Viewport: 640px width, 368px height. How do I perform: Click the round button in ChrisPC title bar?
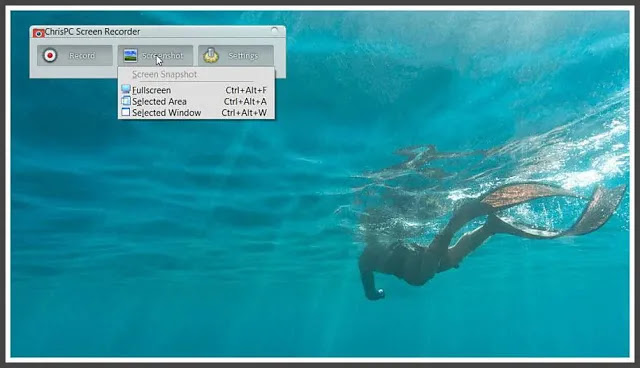click(275, 31)
